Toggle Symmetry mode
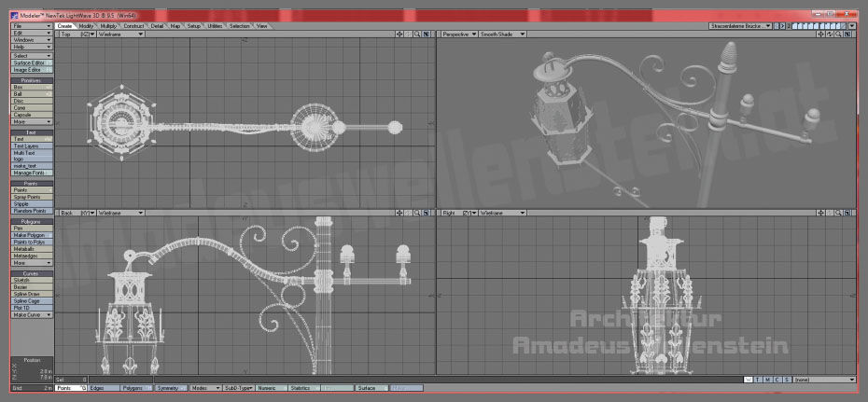This screenshot has width=868, height=402. coord(171,388)
